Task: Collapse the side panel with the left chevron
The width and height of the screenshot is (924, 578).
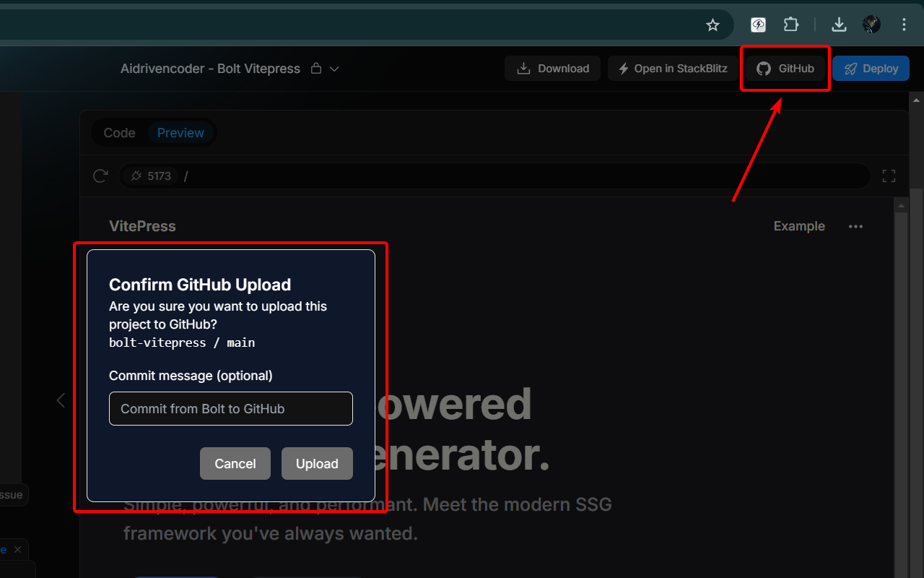Action: (61, 400)
